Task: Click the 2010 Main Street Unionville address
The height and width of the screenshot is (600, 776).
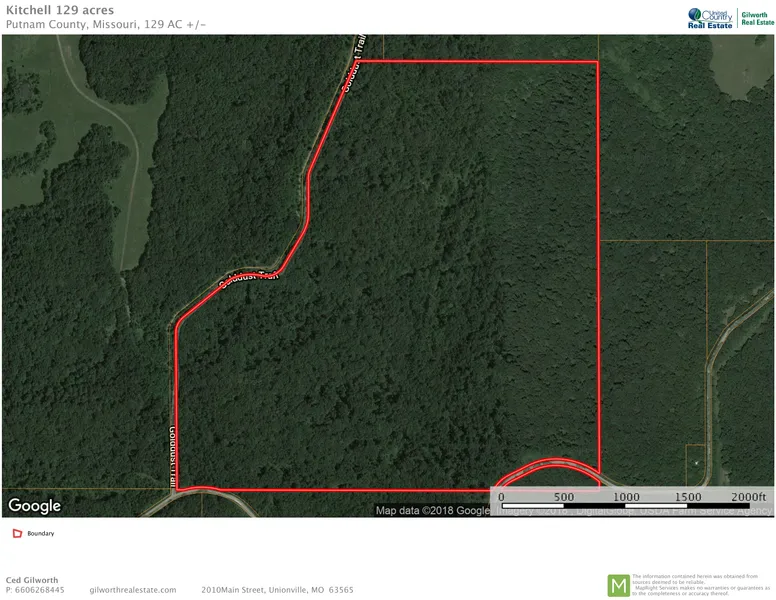Action: tap(277, 590)
